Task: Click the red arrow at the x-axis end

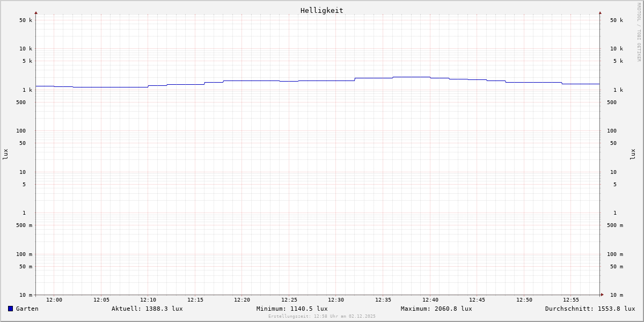Action: click(x=602, y=295)
